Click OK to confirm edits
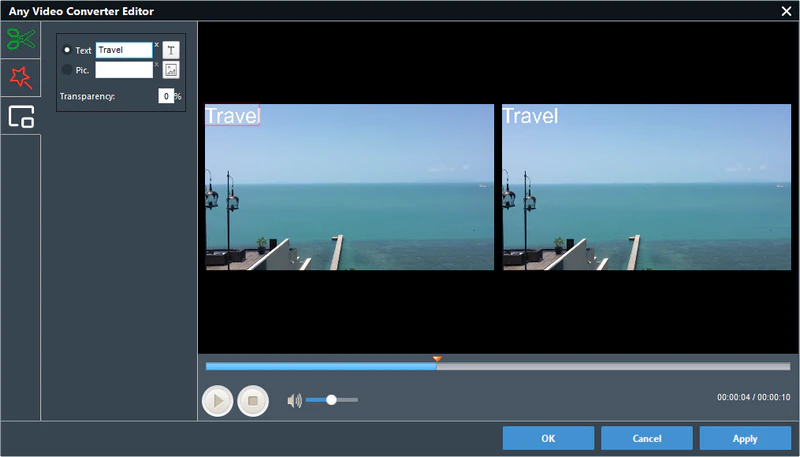800x457 pixels. [548, 438]
